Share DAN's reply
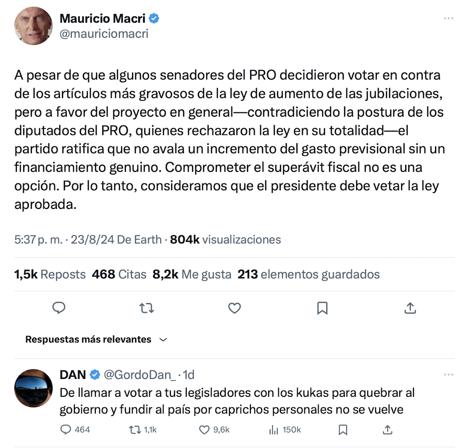Viewport: 476px width, 448px height. 388,430
